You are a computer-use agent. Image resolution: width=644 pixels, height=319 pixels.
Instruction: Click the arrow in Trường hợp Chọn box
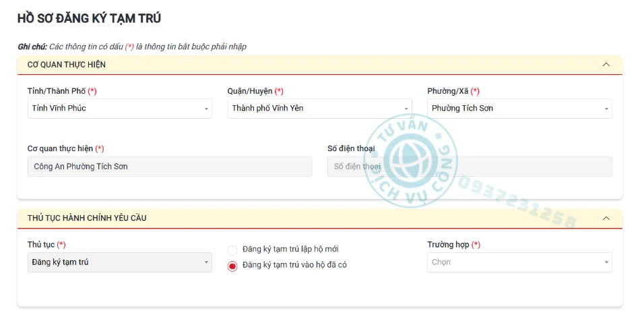click(606, 262)
